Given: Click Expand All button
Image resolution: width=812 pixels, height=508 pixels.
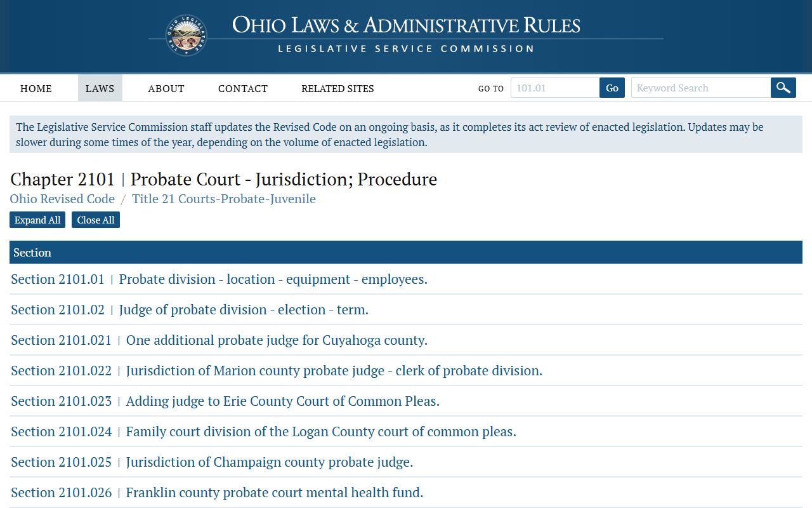Looking at the screenshot, I should (37, 220).
